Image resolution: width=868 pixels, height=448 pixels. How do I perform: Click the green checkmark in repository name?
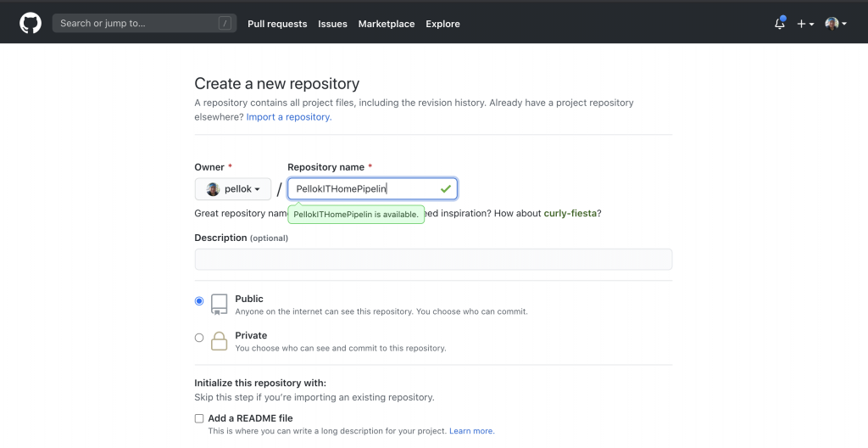(x=446, y=188)
